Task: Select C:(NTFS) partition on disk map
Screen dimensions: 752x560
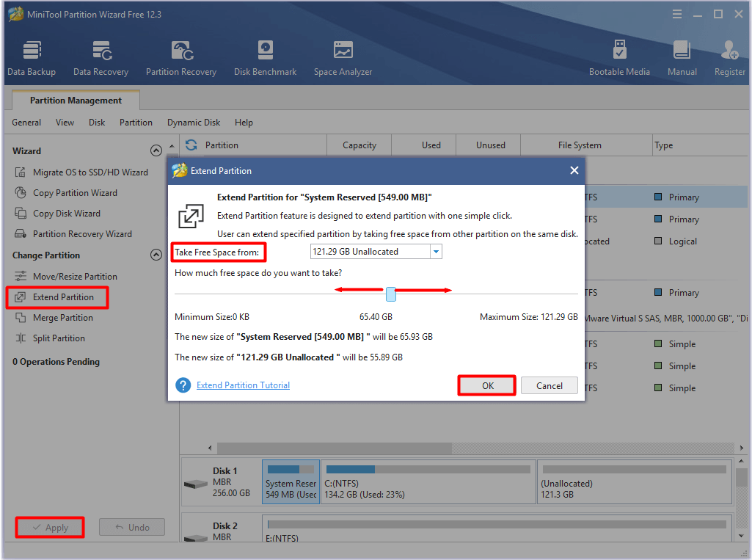Action: (428, 481)
